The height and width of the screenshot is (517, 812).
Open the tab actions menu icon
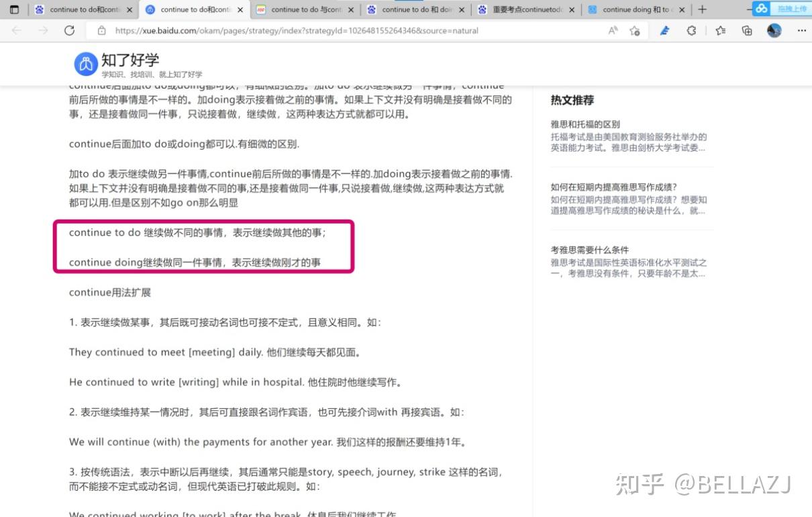tap(15, 9)
